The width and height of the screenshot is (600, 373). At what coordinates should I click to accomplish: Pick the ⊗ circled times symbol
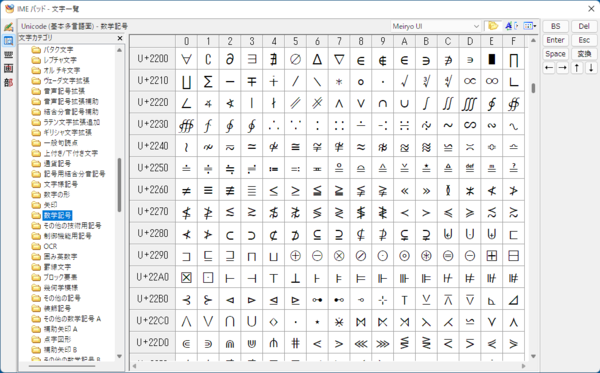click(x=339, y=256)
